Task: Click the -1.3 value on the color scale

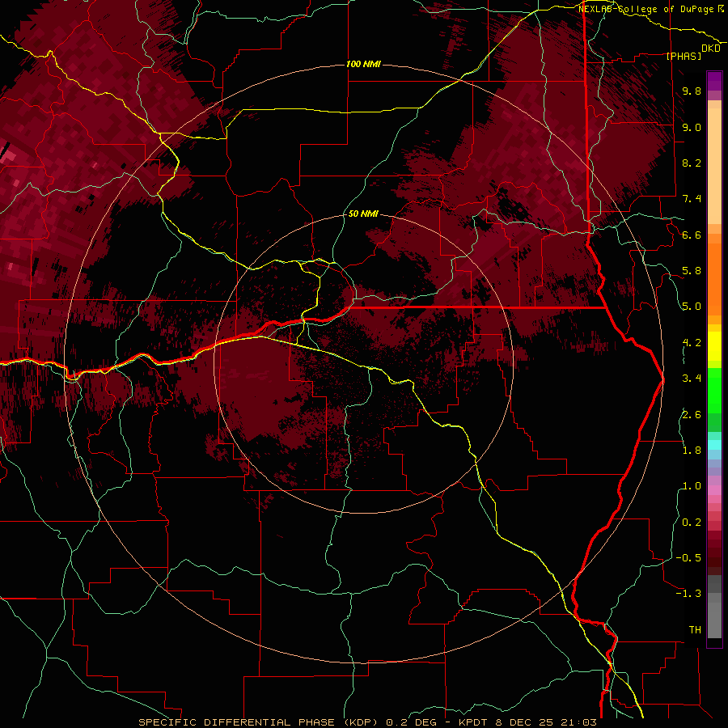Action: click(x=688, y=594)
